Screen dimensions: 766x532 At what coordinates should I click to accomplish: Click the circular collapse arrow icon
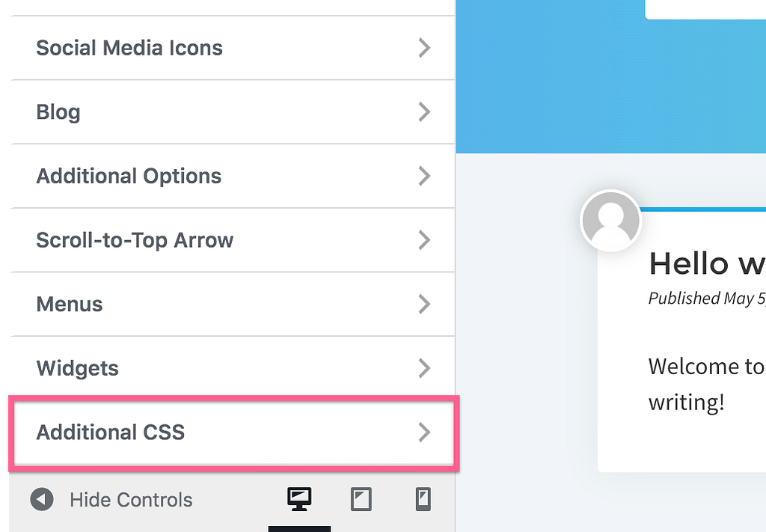coord(42,500)
